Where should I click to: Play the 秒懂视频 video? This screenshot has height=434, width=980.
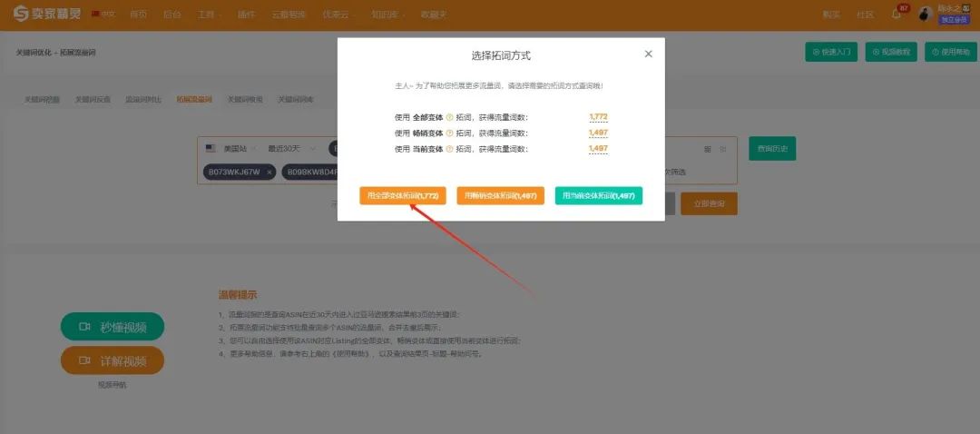pyautogui.click(x=113, y=327)
